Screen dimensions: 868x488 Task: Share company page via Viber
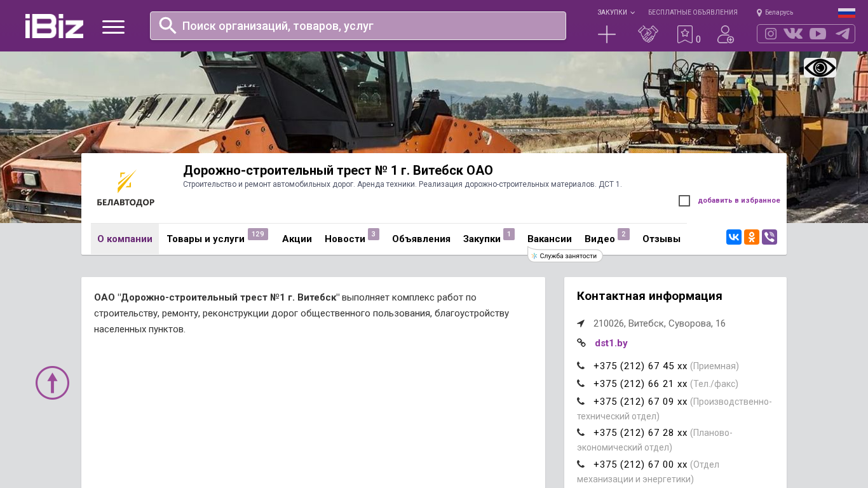tap(770, 237)
